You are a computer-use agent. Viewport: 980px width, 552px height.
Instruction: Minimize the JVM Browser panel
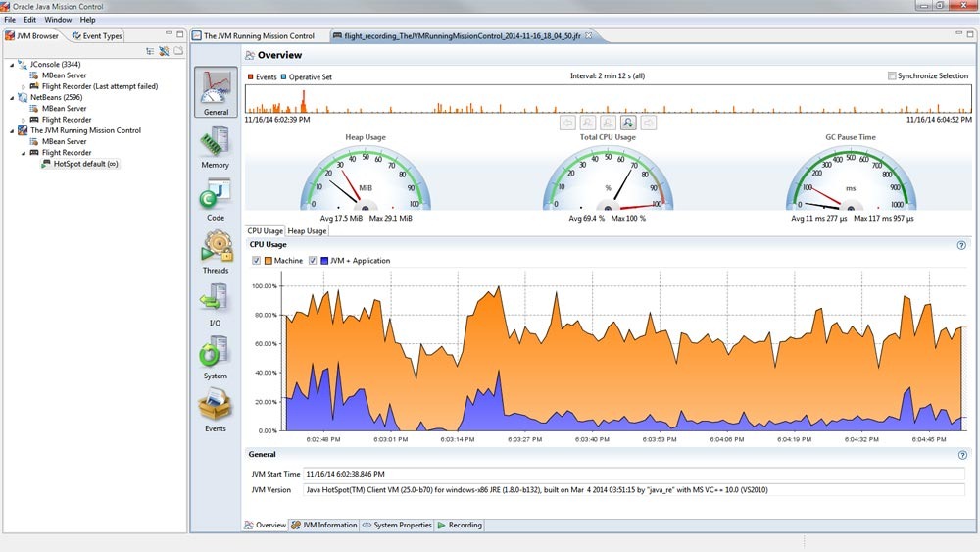pyautogui.click(x=169, y=33)
